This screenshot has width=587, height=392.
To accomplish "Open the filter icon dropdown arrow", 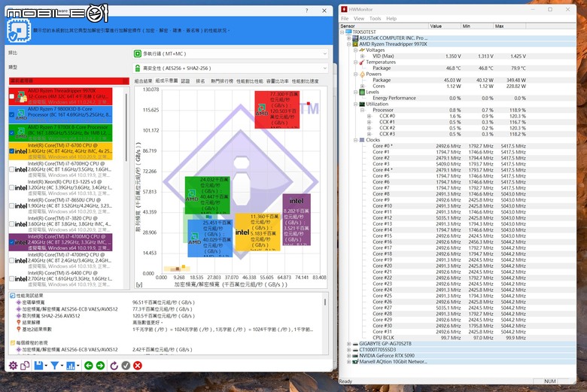I will pos(62,366).
